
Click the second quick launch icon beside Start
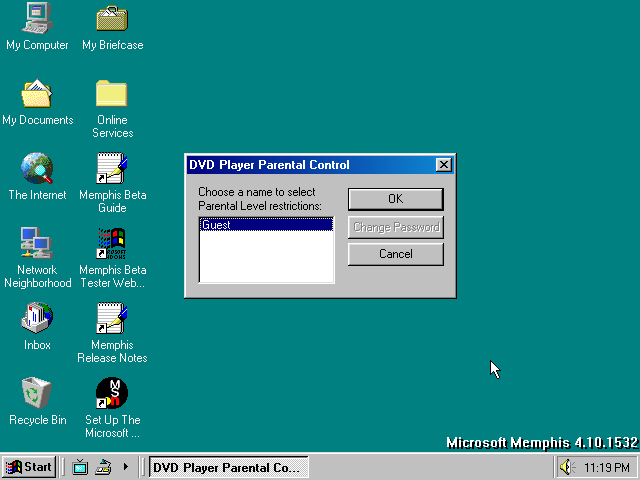(x=103, y=467)
